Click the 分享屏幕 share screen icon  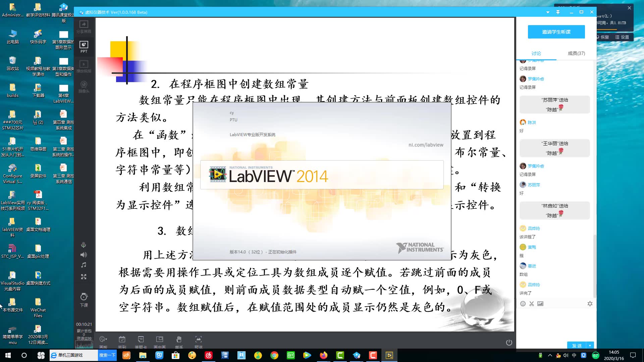(84, 27)
